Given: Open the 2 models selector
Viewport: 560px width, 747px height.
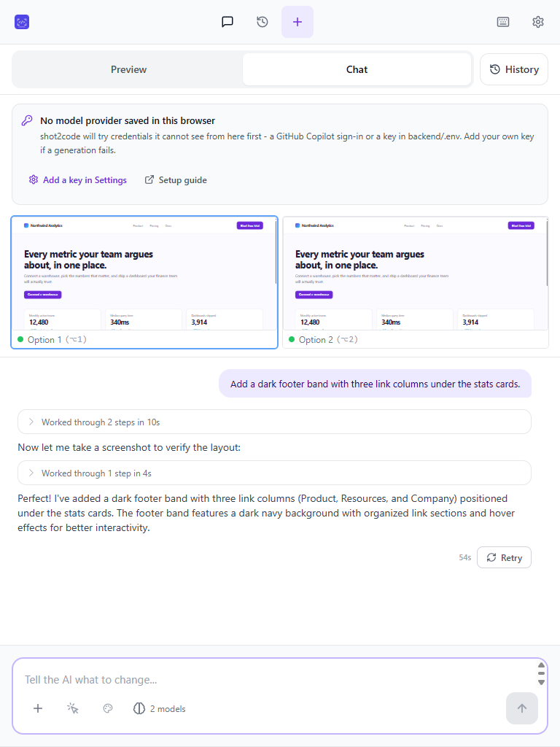Looking at the screenshot, I should click(x=160, y=709).
